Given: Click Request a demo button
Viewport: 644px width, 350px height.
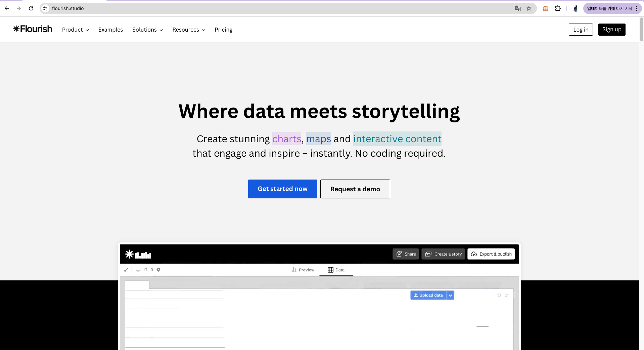Looking at the screenshot, I should coord(355,189).
